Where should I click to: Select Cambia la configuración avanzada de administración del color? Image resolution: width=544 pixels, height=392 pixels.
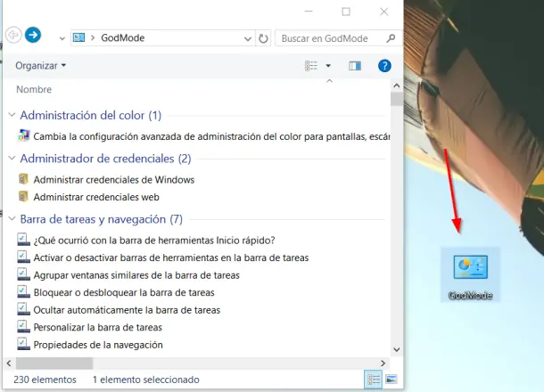click(x=211, y=136)
